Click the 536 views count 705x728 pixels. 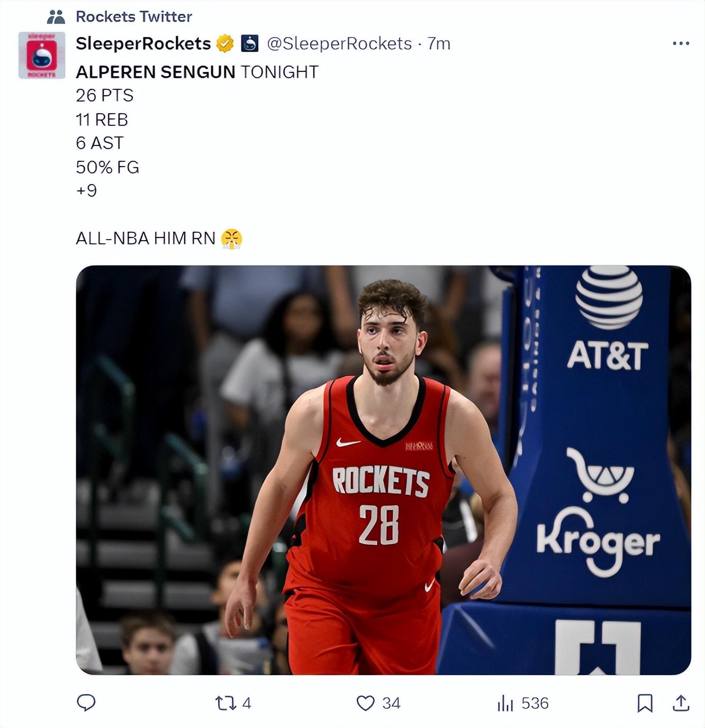pos(535,703)
